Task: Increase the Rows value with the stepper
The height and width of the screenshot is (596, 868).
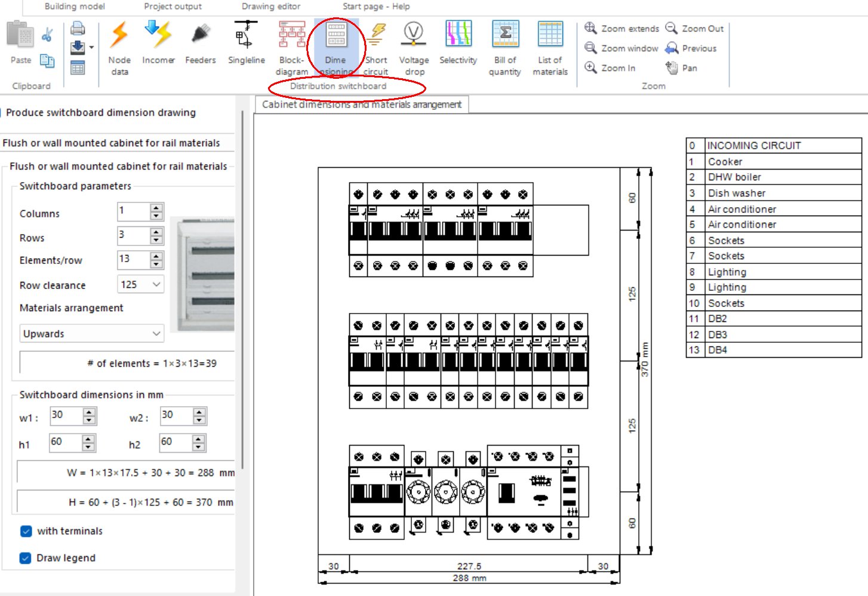Action: (x=156, y=233)
